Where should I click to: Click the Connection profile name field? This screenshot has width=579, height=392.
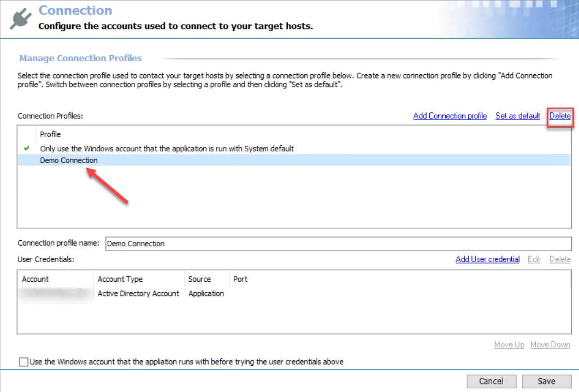338,243
